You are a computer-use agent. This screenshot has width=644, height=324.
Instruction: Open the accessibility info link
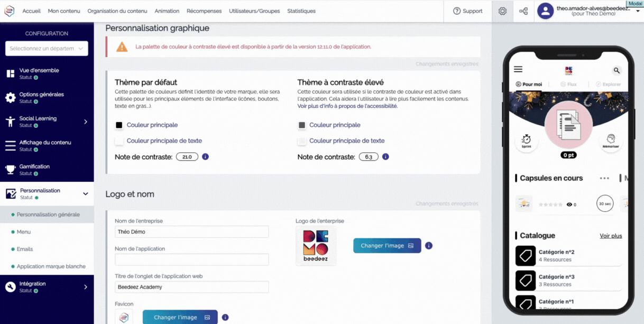[x=347, y=106]
